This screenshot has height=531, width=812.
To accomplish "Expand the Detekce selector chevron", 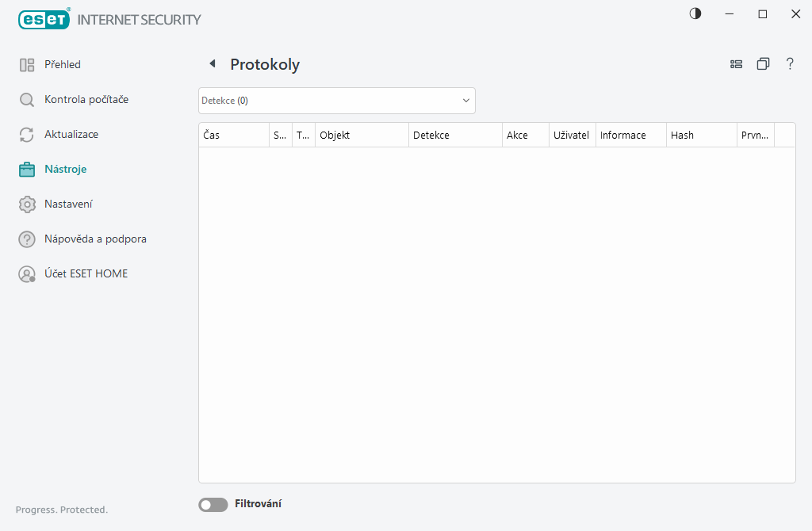I will pyautogui.click(x=465, y=101).
